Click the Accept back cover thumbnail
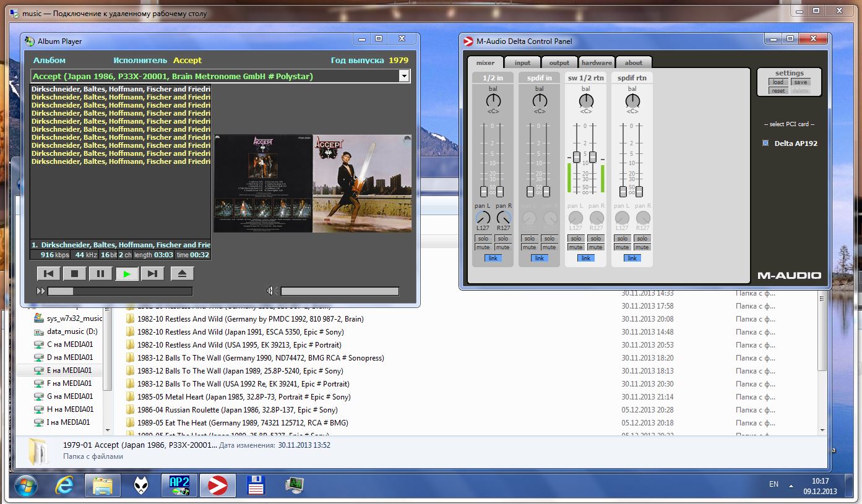 tap(263, 184)
